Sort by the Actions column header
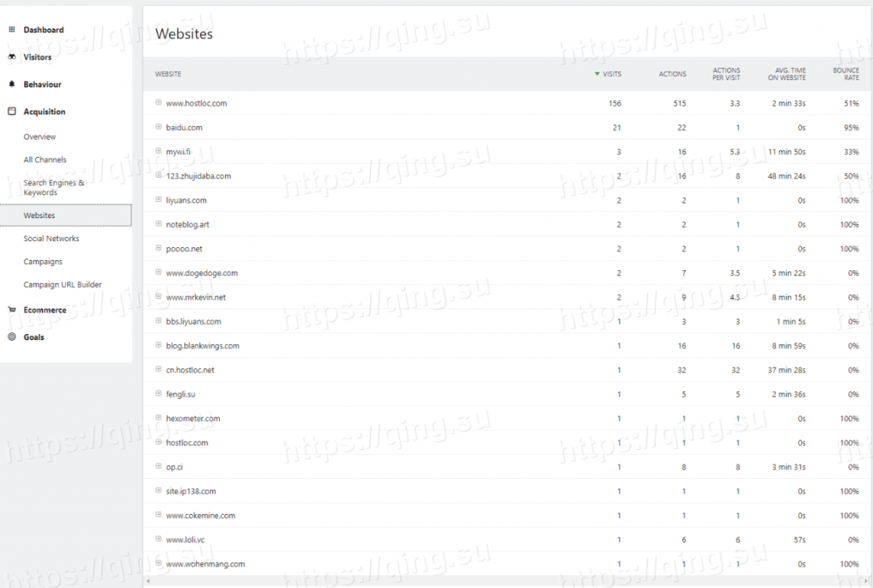 coord(672,74)
